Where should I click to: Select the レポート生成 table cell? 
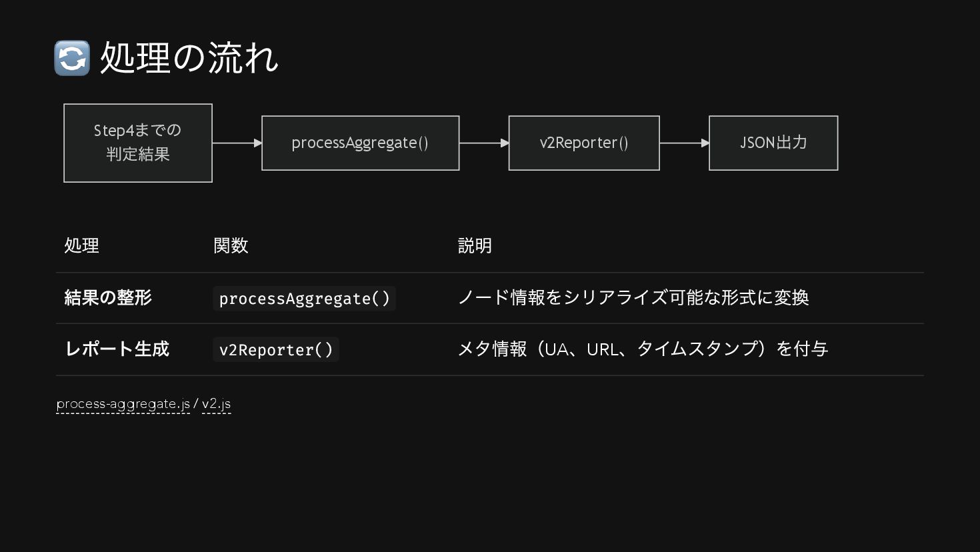117,349
